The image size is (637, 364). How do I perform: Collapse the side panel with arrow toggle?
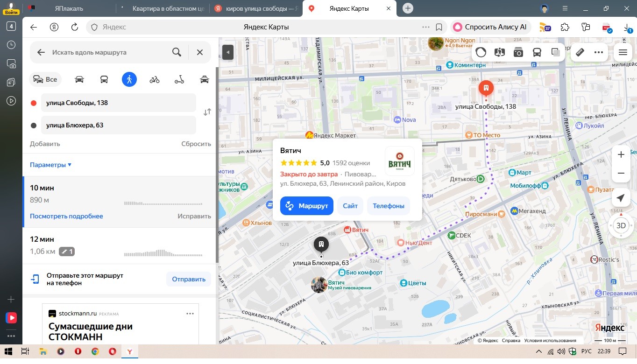click(228, 52)
